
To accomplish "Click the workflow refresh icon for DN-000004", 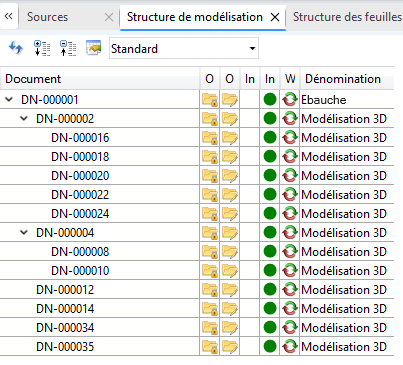I will [290, 232].
